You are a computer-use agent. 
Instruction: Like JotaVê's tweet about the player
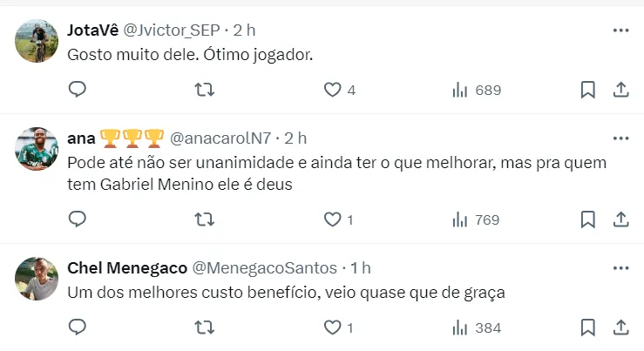[x=332, y=90]
